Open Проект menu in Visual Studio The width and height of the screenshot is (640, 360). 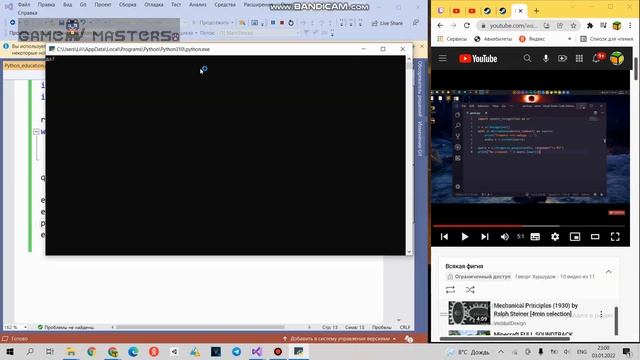(102, 4)
